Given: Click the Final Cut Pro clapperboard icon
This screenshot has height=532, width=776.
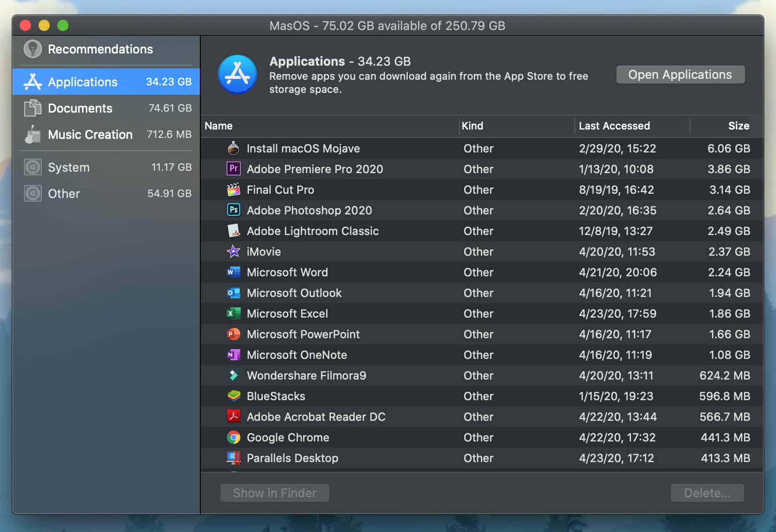Looking at the screenshot, I should (233, 190).
